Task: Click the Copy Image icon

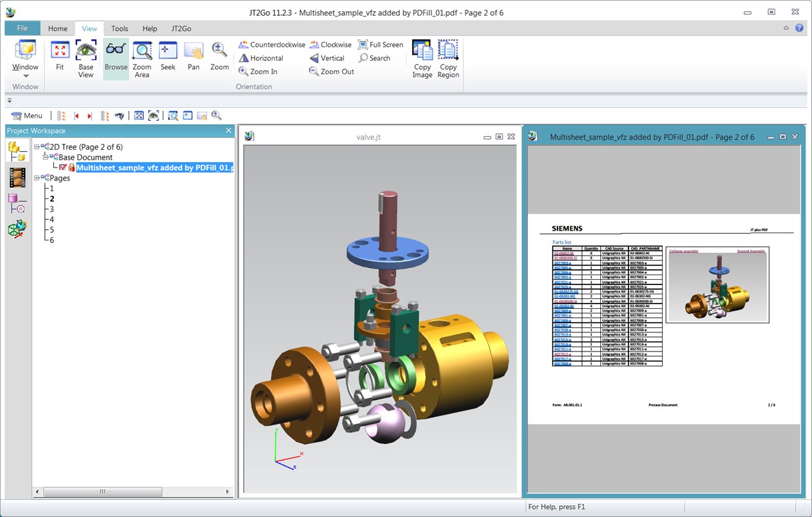Action: [x=422, y=58]
